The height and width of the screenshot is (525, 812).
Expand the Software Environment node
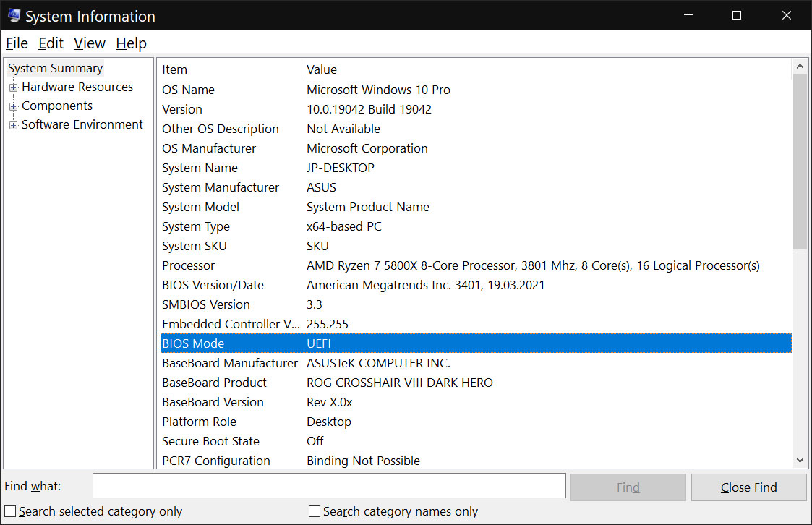[x=14, y=125]
